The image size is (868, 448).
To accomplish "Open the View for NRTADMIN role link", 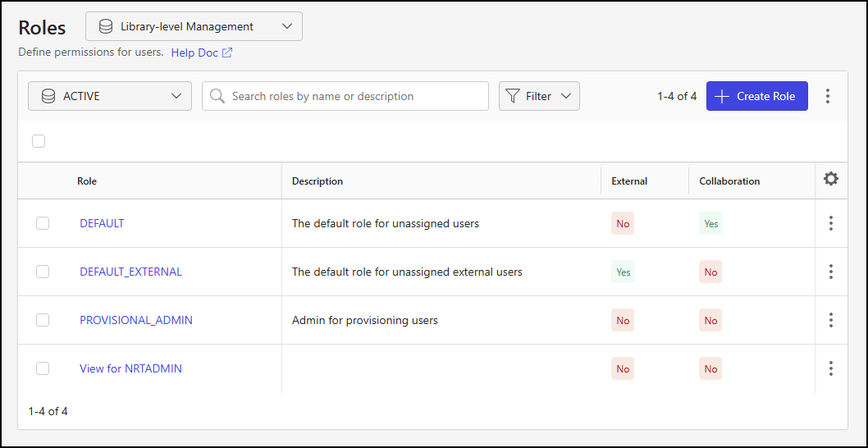I will tap(130, 368).
